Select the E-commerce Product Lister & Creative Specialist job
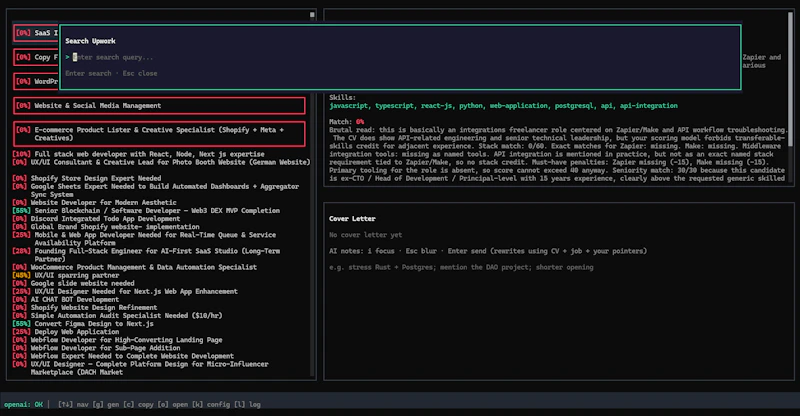Screen dimensions: 800x416 tap(159, 134)
